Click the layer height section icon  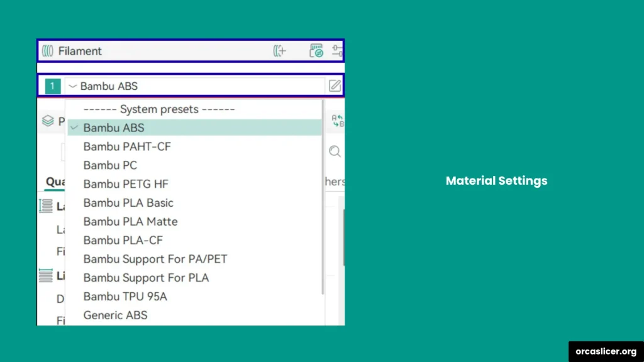pyautogui.click(x=46, y=206)
